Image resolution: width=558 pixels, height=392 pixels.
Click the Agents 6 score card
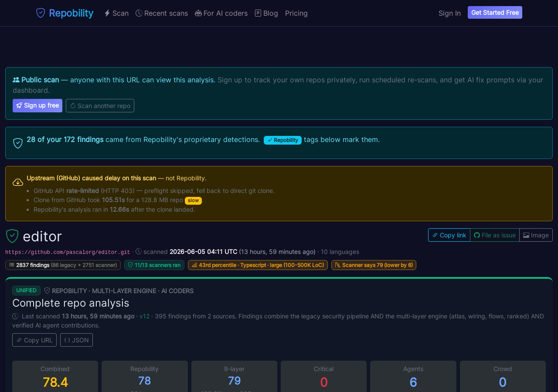click(x=413, y=376)
